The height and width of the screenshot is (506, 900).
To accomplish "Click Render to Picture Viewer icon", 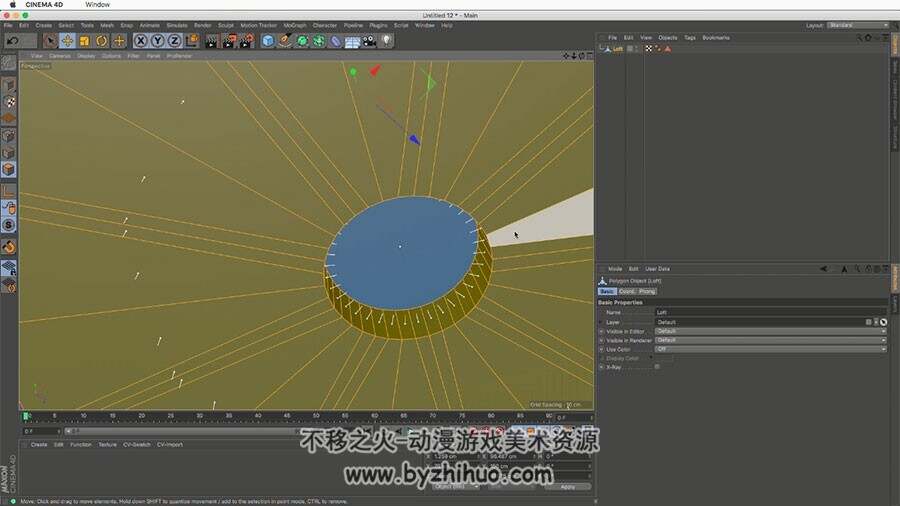I will click(x=229, y=41).
